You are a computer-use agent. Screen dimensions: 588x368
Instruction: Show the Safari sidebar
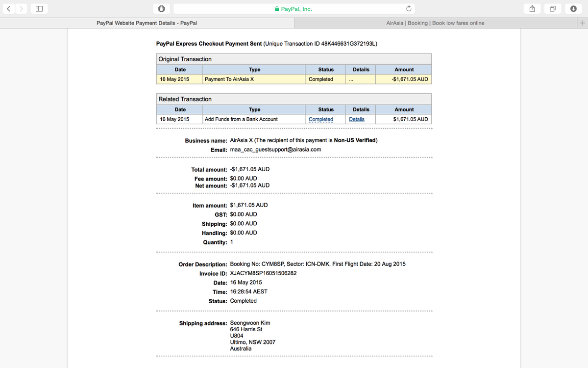click(39, 9)
